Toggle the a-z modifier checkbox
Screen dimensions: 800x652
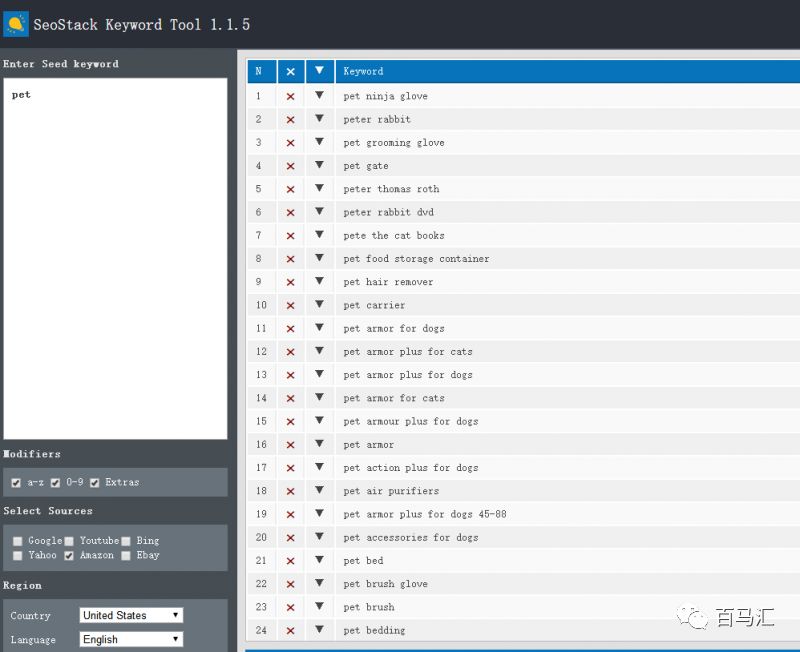(x=16, y=483)
